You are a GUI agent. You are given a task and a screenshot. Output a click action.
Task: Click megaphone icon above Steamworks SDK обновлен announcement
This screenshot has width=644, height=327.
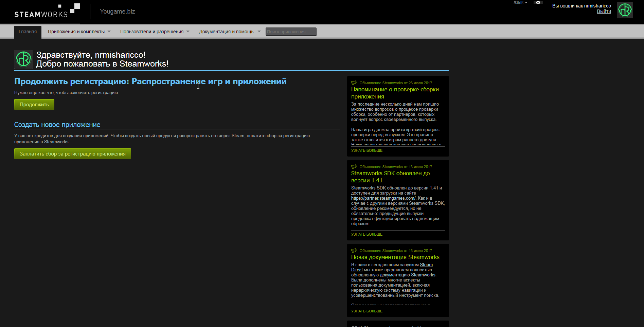(x=354, y=167)
